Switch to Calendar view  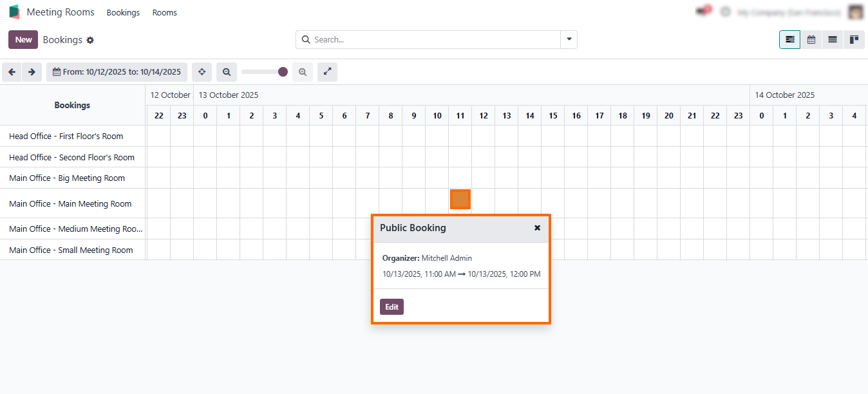click(811, 40)
